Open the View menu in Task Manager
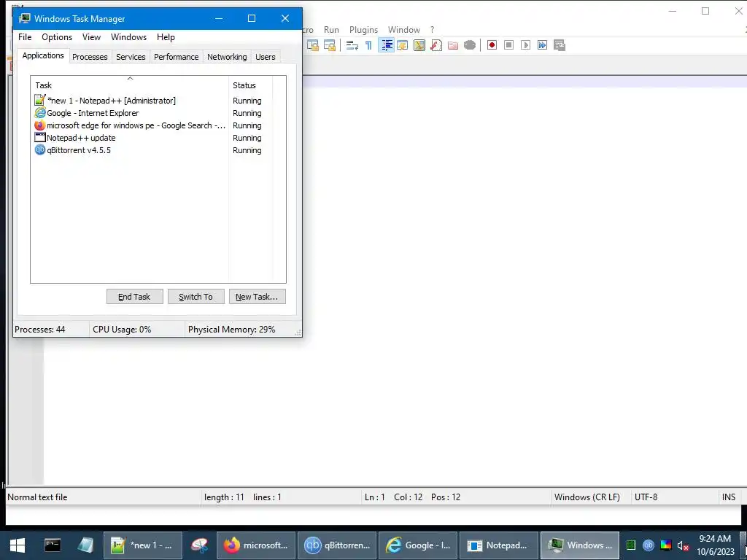This screenshot has width=747, height=560. tap(91, 37)
